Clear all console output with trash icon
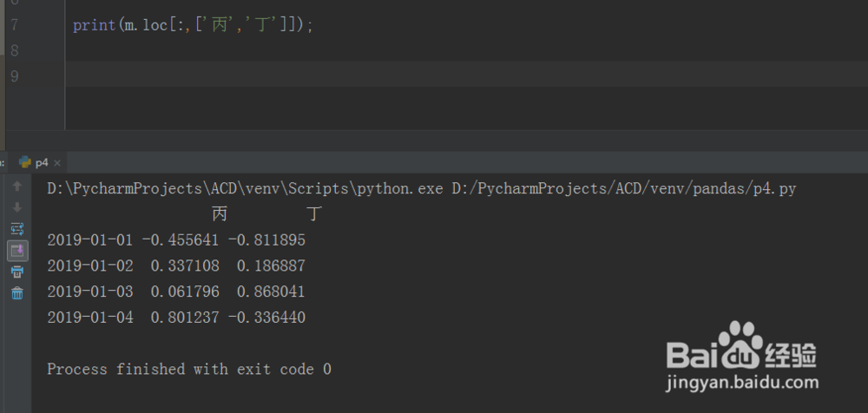Screen dimensions: 868x413 16,293
